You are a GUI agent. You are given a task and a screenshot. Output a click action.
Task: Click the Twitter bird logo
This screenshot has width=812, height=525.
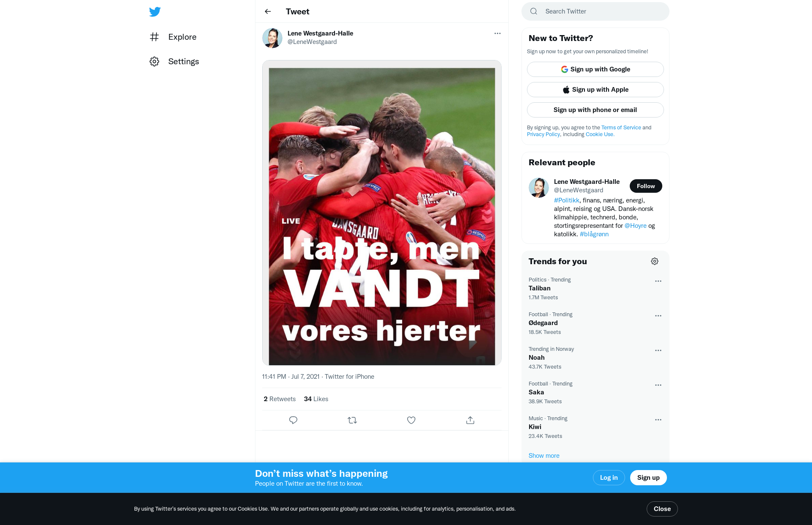point(155,11)
